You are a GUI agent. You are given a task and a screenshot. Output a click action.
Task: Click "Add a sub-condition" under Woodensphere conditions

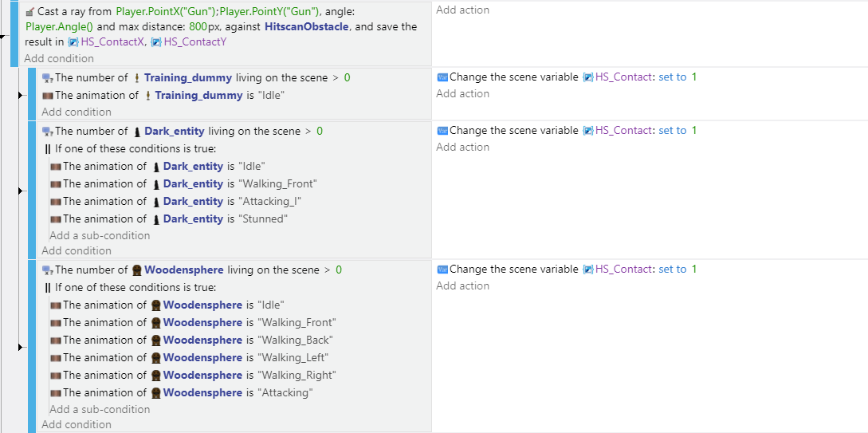click(x=100, y=409)
